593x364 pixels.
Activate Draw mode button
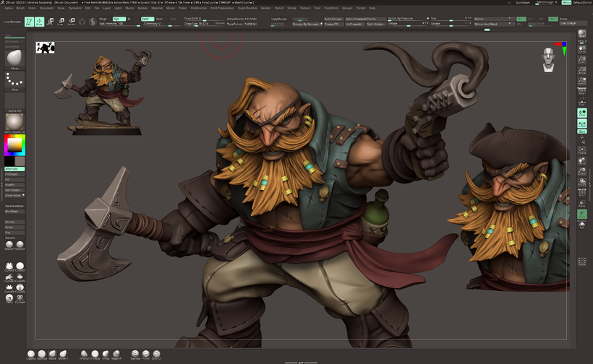click(39, 22)
